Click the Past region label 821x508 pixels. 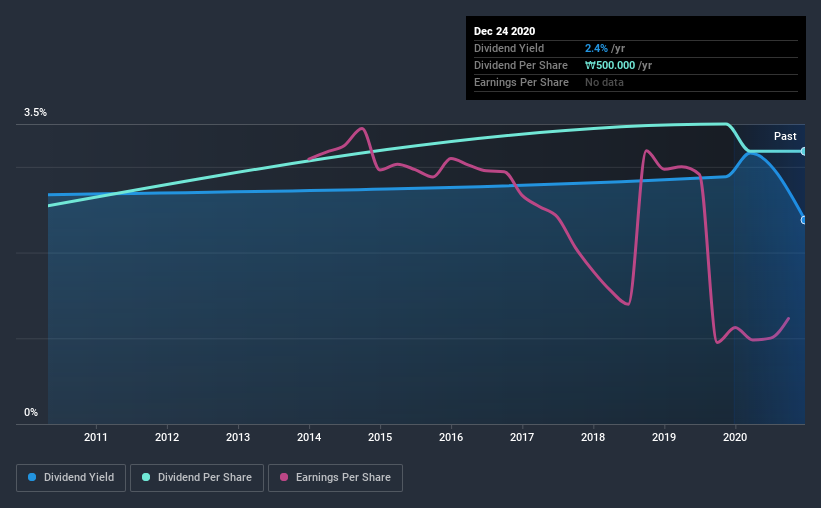click(785, 136)
